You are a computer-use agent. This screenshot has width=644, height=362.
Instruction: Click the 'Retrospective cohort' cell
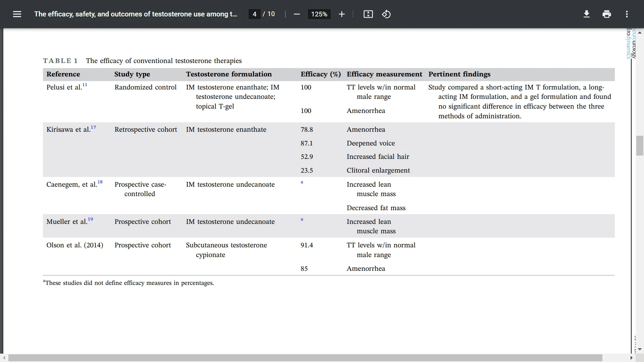tap(146, 129)
